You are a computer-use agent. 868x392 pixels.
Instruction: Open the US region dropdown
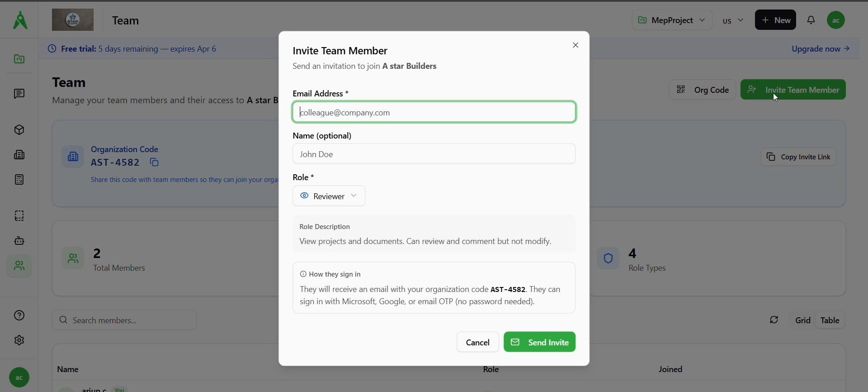pos(732,20)
